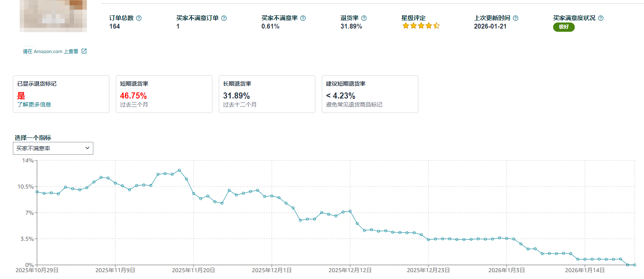Click the dropdown chevron arrow
Screen dimensions: 644x279
[x=87, y=148]
